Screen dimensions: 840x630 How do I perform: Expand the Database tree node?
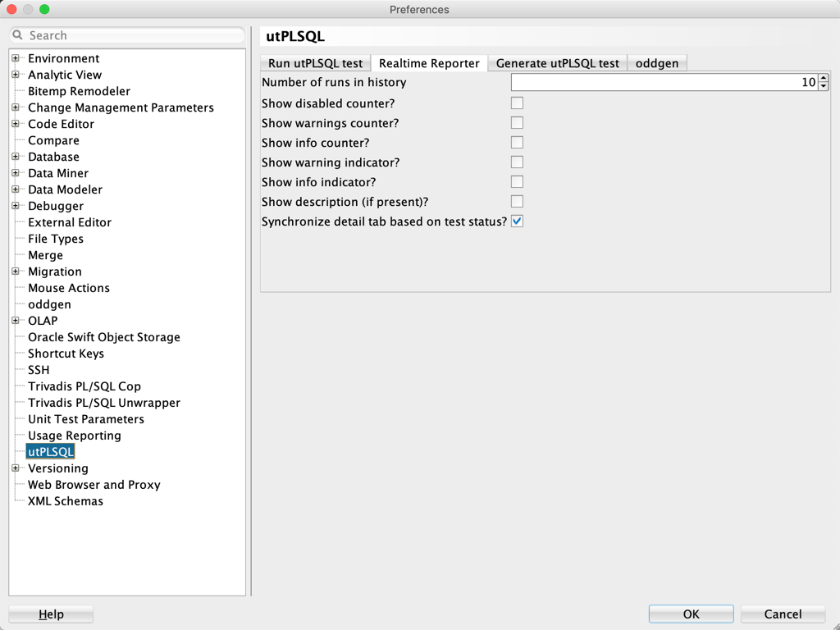16,157
